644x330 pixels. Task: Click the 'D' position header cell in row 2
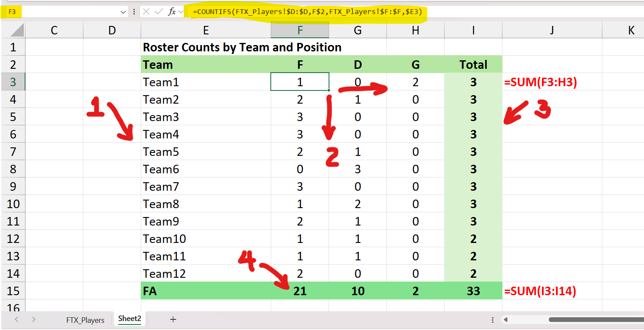[358, 65]
